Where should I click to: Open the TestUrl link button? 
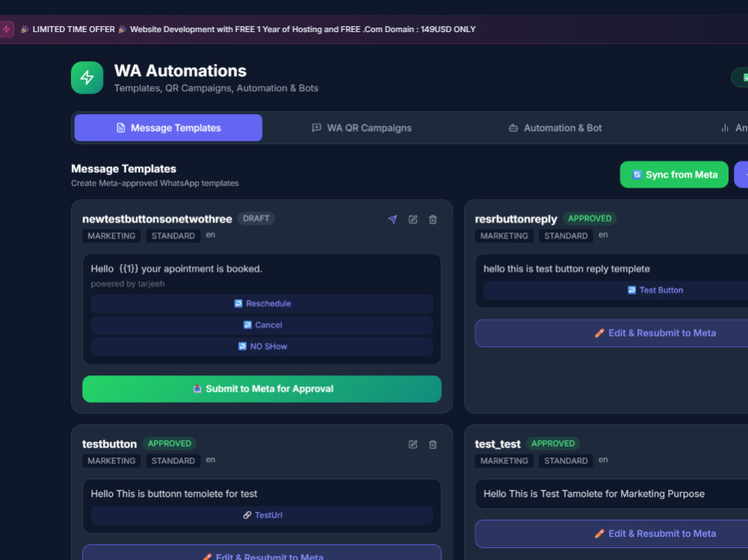(x=262, y=515)
